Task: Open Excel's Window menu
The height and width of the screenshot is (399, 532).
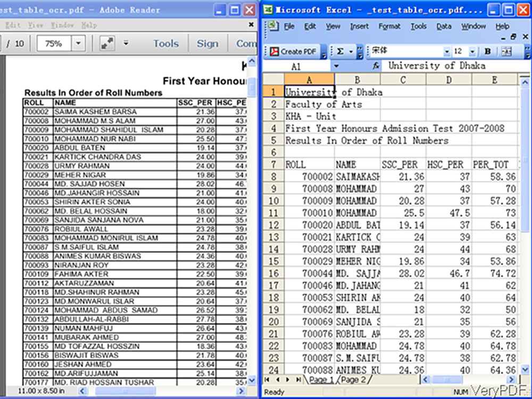Action: [473, 27]
